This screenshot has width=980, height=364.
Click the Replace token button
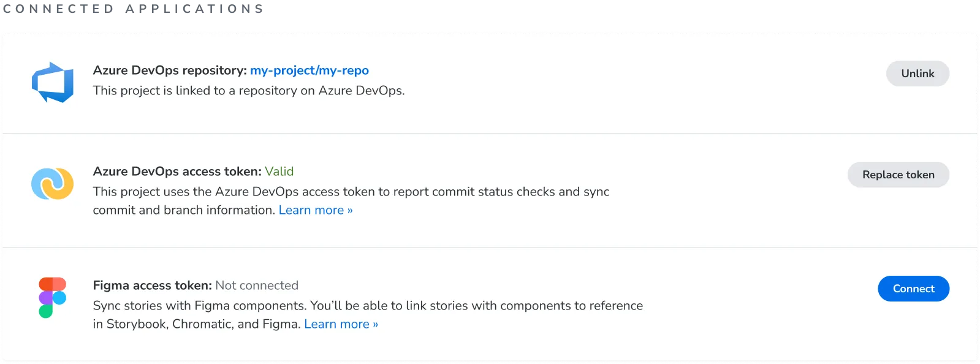coord(898,175)
